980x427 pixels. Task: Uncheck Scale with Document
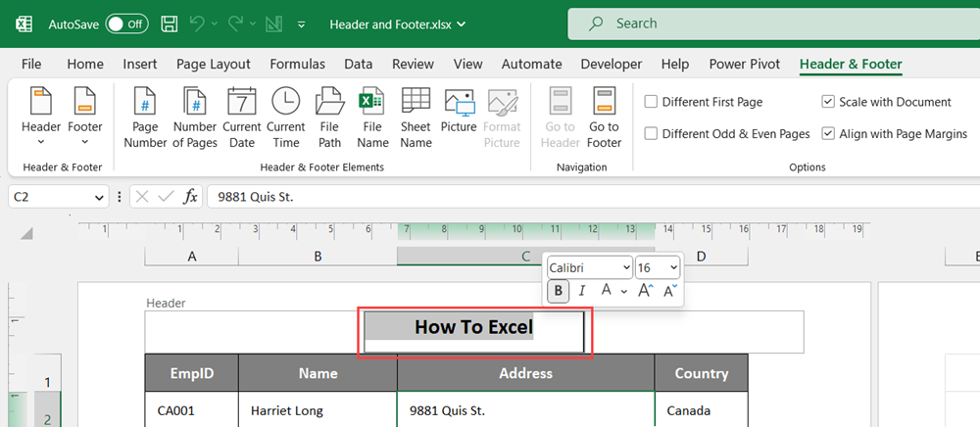[x=828, y=102]
